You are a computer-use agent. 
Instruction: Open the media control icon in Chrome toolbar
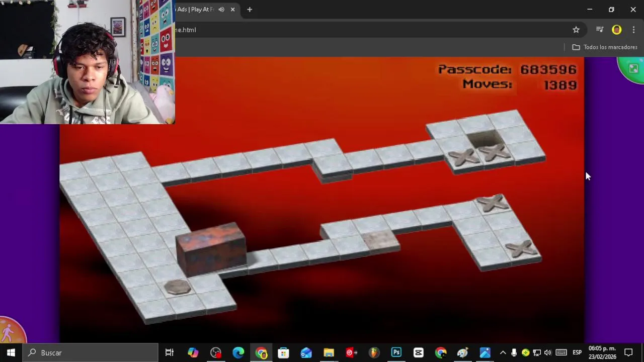[600, 30]
